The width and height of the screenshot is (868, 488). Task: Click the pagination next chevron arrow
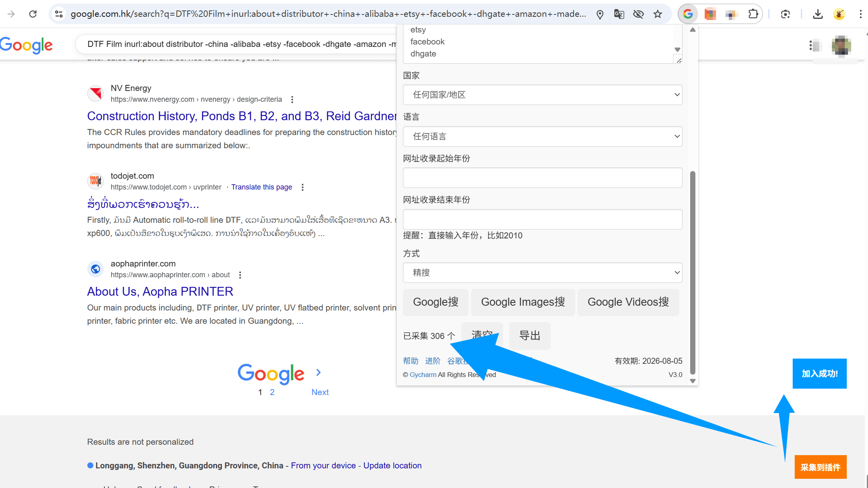tap(318, 373)
